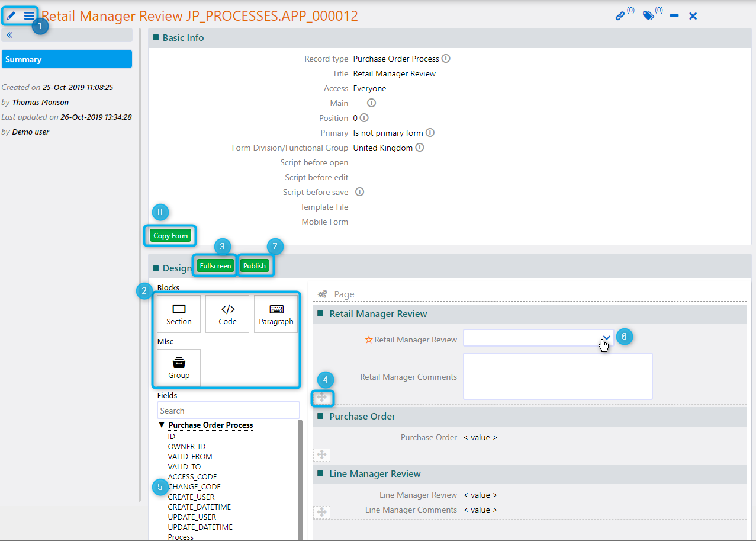Select the UPDATE_DATETIME field
This screenshot has height=541, width=756.
(x=200, y=527)
